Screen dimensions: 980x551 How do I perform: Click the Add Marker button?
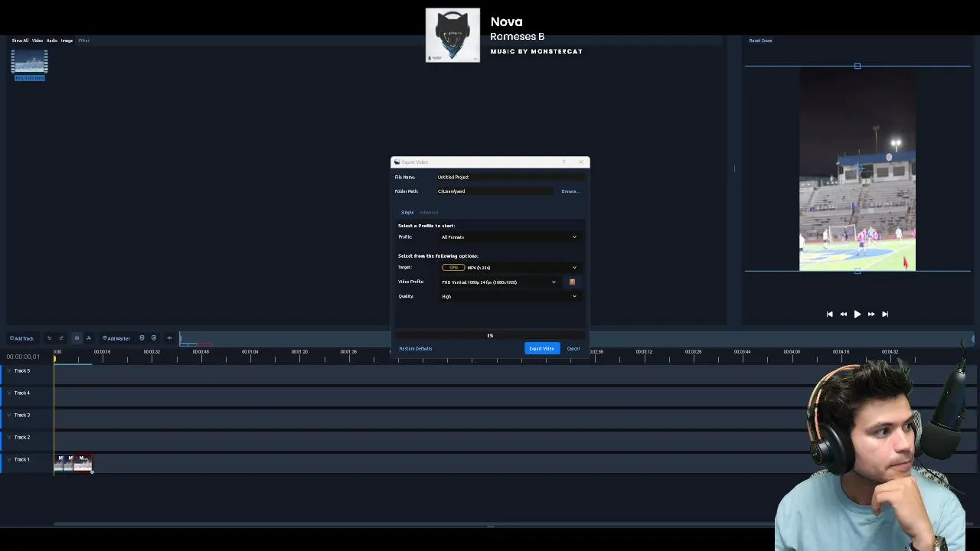(116, 338)
